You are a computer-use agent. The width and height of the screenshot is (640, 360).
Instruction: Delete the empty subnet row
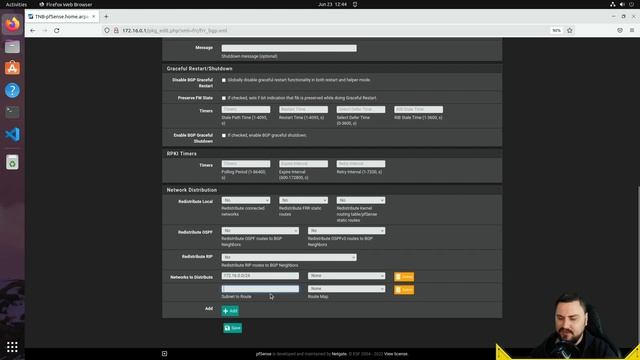(404, 290)
